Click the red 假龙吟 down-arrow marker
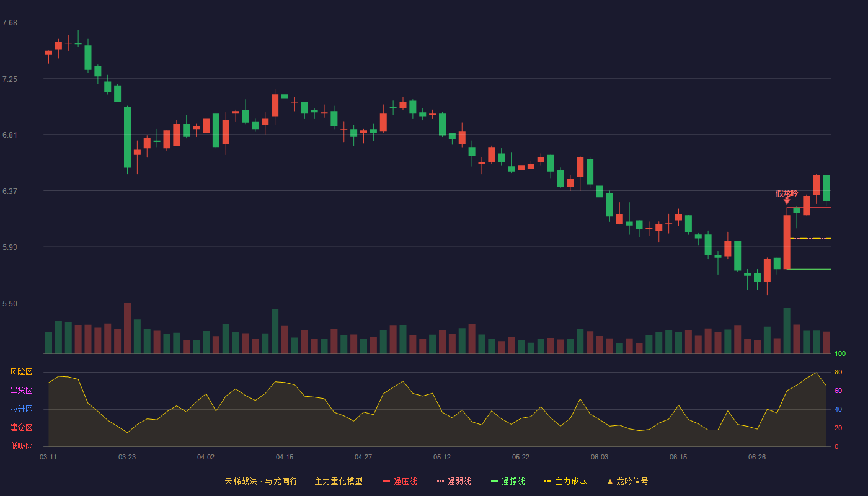This screenshot has height=496, width=868. (787, 201)
